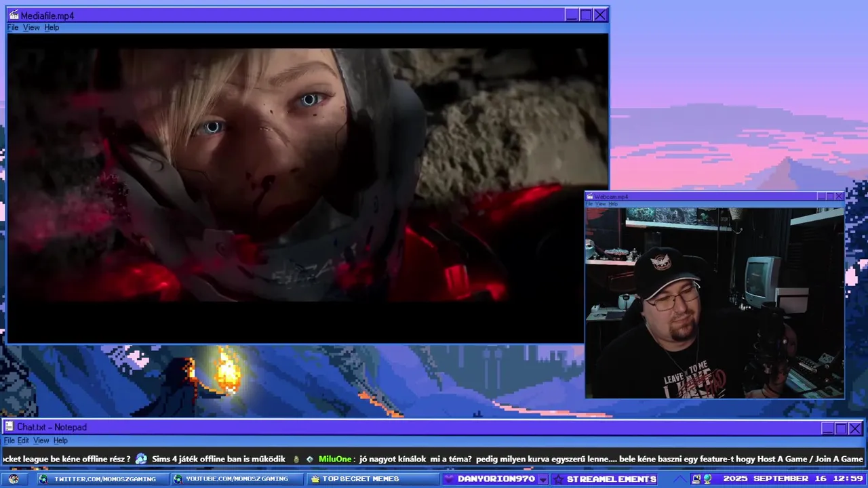Click the DANYORION970 taskbar label

point(496,479)
